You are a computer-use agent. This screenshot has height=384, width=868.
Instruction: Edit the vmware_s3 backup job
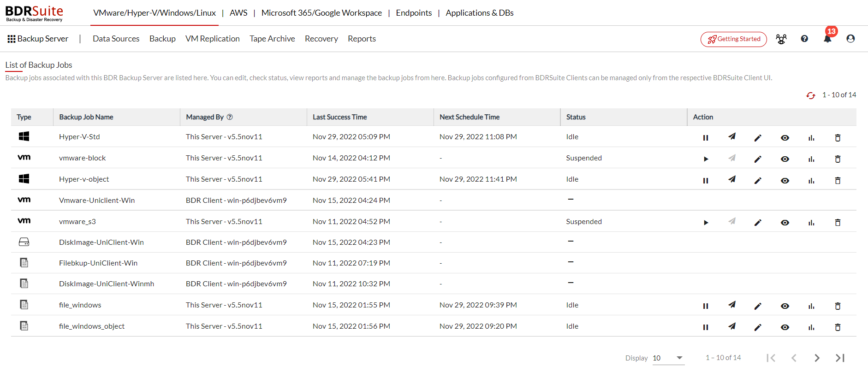[758, 223]
